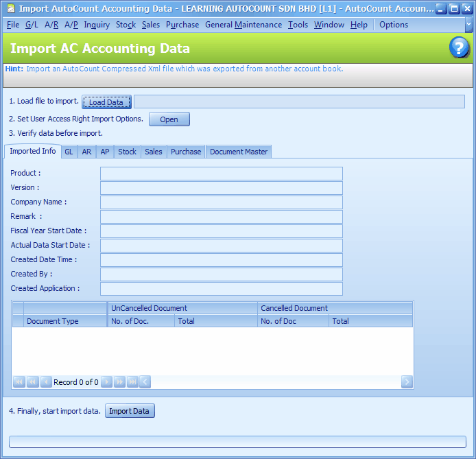
Task: Go to next page of records
Action: coord(119,382)
